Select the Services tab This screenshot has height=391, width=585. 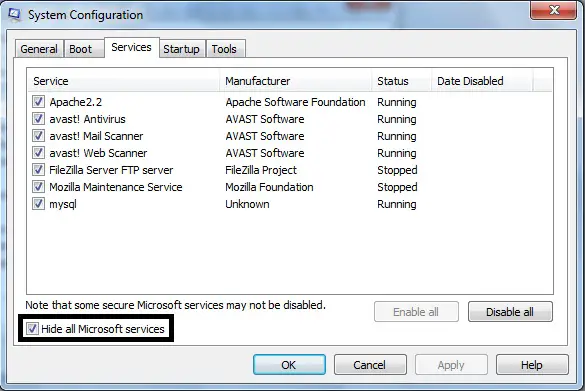[132, 47]
